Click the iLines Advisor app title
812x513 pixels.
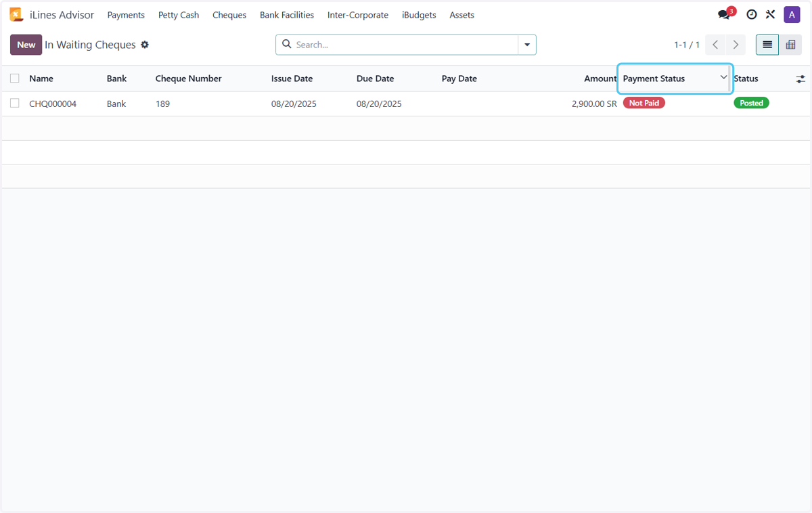(62, 15)
